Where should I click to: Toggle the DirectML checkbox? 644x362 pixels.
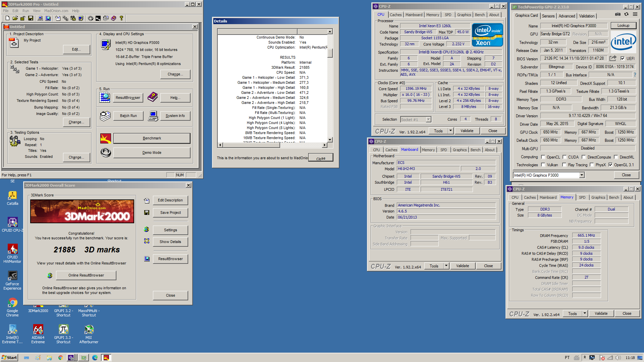coord(616,157)
